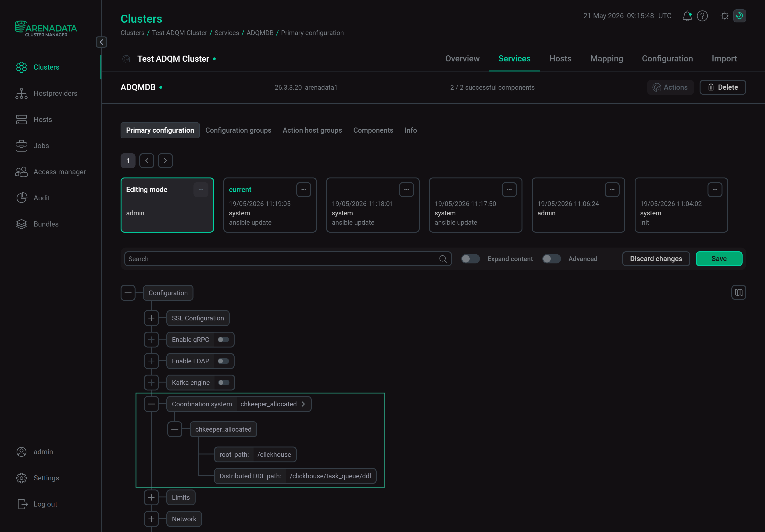Toggle the Enable gRPC switch
Viewport: 765px width, 532px height.
[x=223, y=340]
